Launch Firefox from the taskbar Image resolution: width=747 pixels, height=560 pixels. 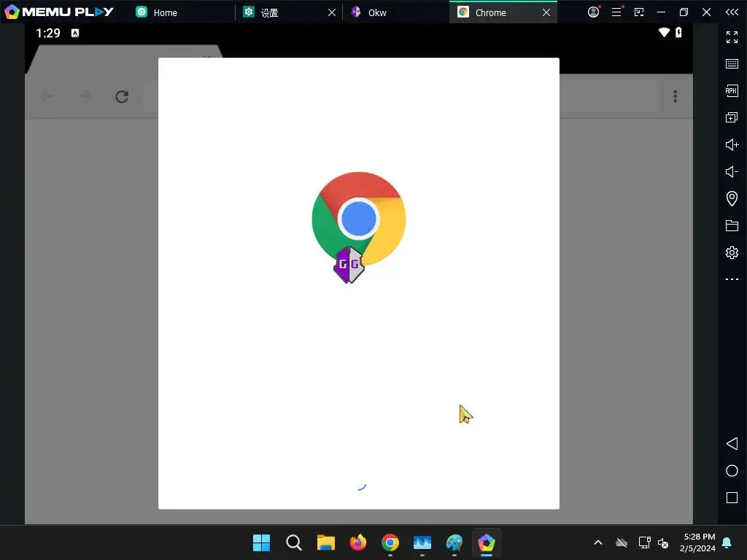[358, 542]
